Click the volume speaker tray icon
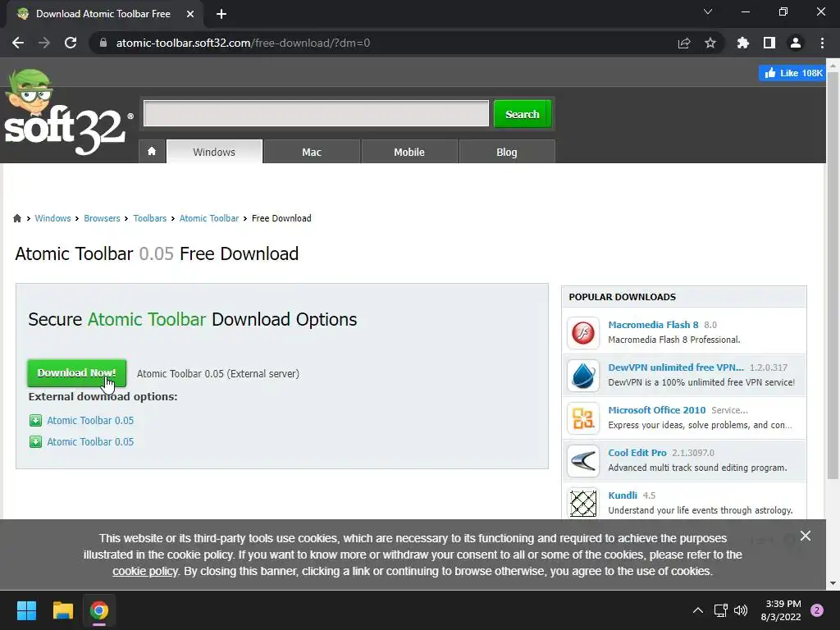This screenshot has height=630, width=840. point(741,610)
